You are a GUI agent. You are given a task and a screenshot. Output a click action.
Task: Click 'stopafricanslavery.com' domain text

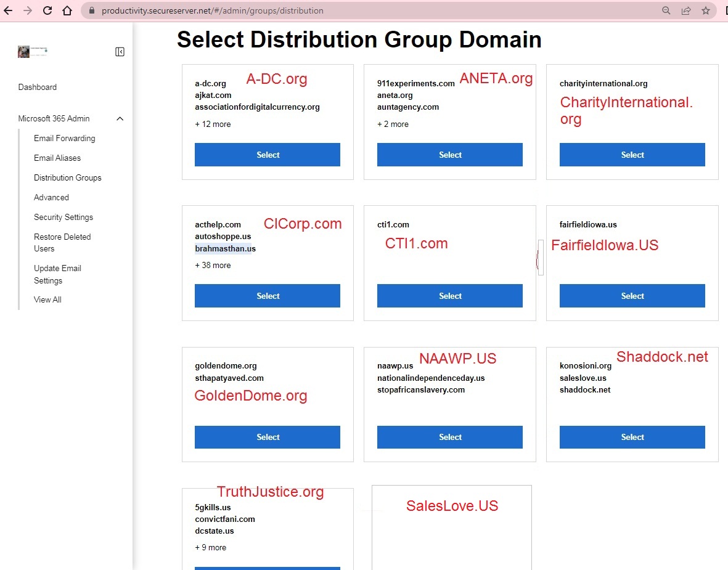coord(421,390)
